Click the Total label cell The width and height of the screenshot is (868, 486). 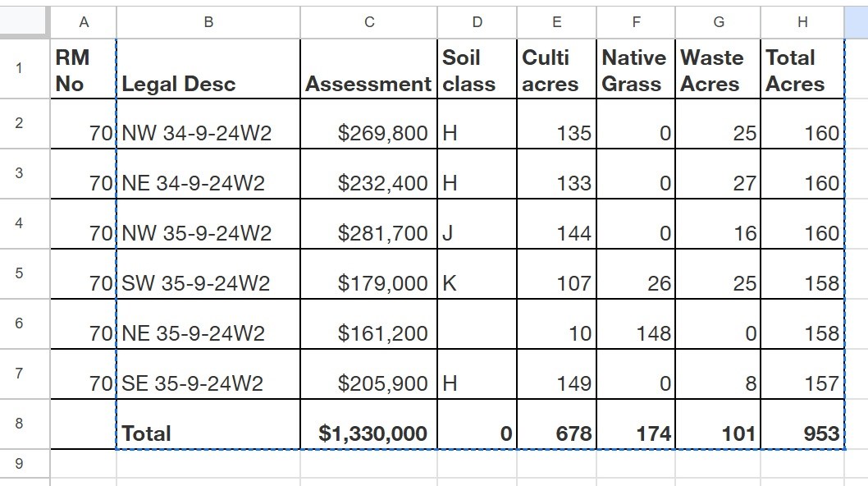(208, 433)
